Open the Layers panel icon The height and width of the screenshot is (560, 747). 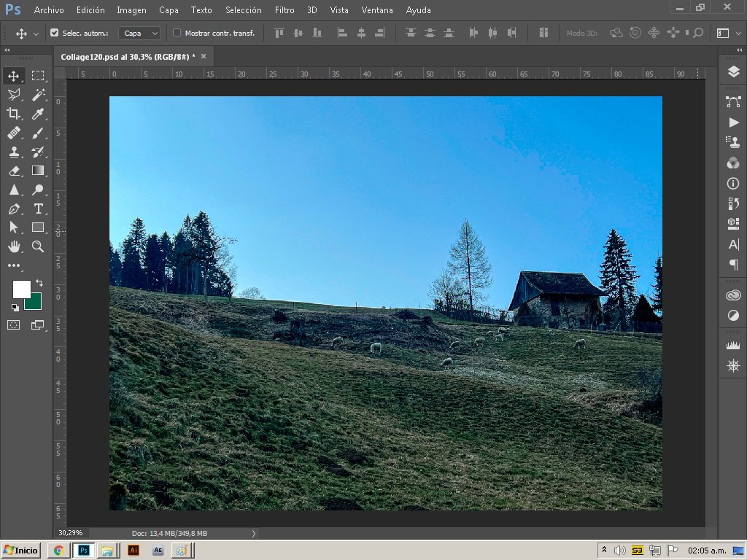(733, 71)
